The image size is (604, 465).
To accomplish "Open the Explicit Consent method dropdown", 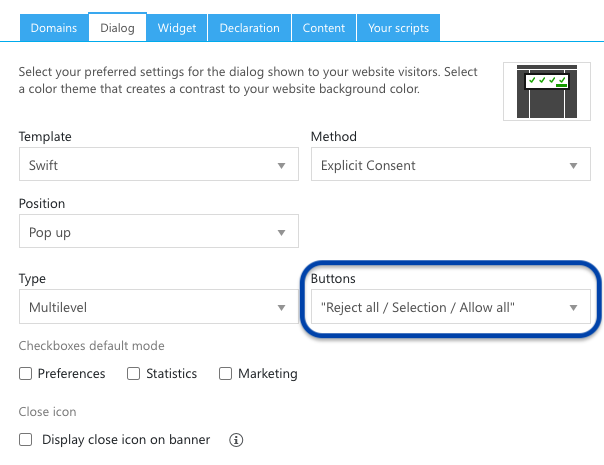I will click(x=451, y=164).
